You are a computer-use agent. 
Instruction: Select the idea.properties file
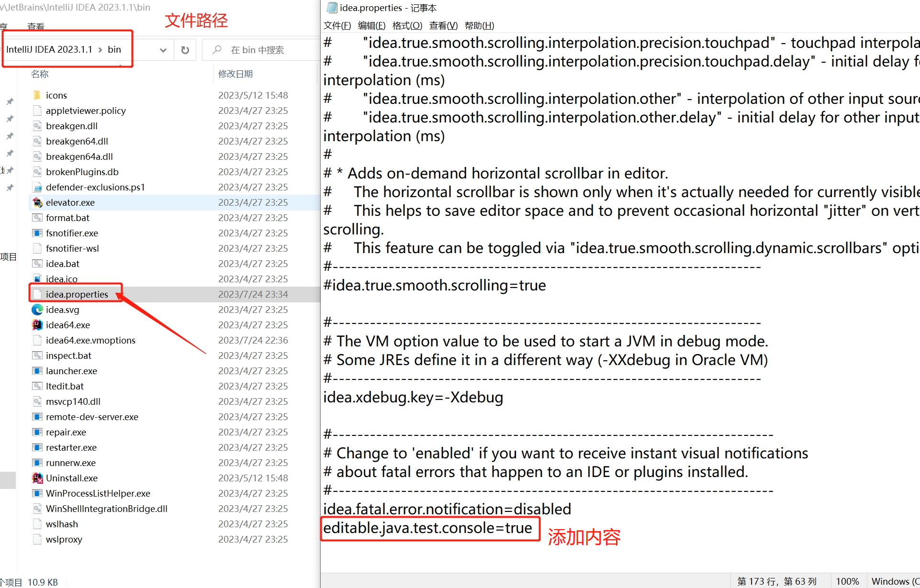pyautogui.click(x=77, y=294)
